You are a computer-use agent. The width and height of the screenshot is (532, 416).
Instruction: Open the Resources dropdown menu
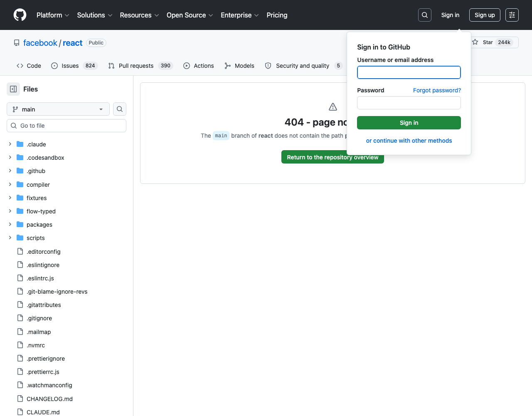[139, 15]
